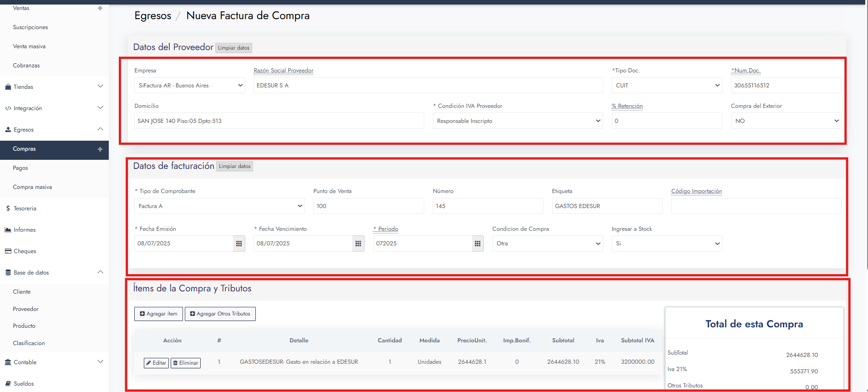Click the Tiendas shopping bag icon
The height and width of the screenshot is (392, 868).
coord(8,87)
